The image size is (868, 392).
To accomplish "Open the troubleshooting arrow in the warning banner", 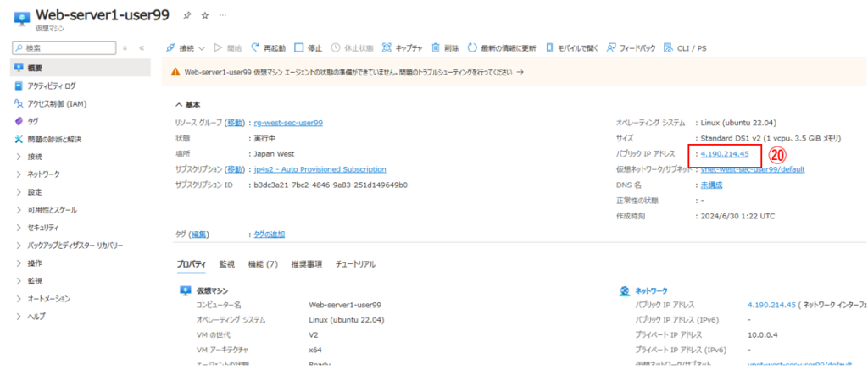I will click(520, 72).
